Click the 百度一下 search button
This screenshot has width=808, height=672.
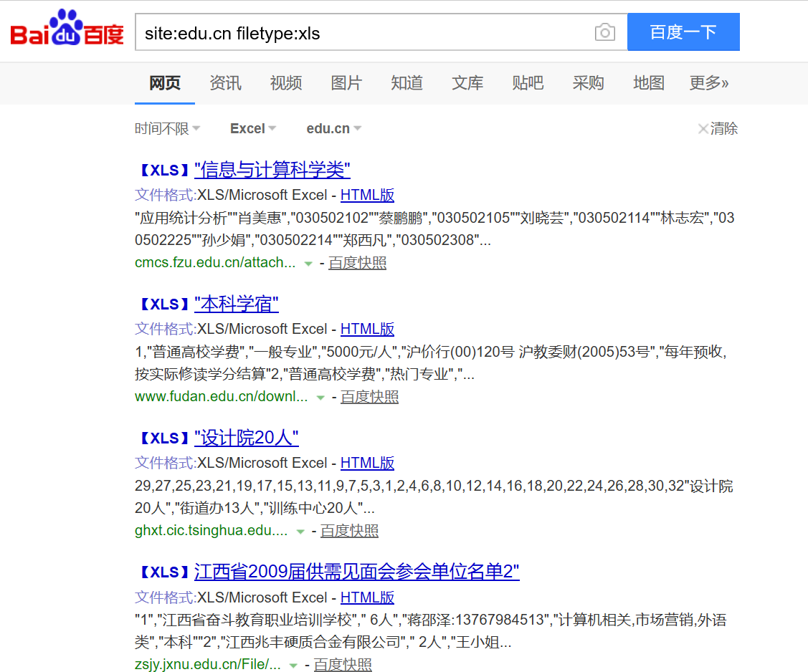(683, 32)
